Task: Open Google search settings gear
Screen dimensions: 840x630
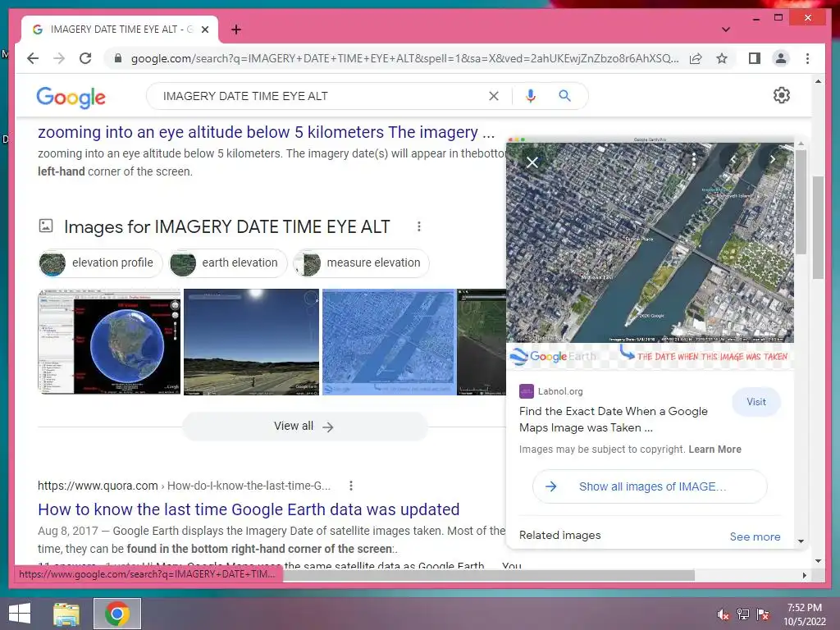Action: [781, 95]
